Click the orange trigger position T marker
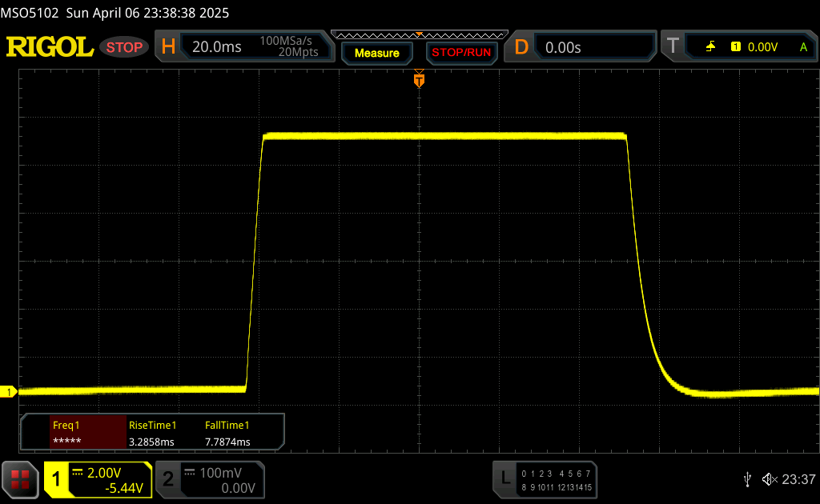 [419, 79]
